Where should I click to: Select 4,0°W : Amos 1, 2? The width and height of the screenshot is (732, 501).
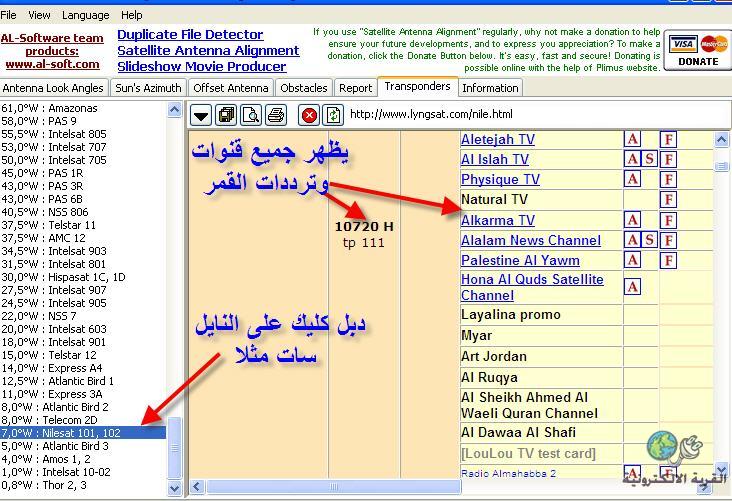click(x=46, y=459)
